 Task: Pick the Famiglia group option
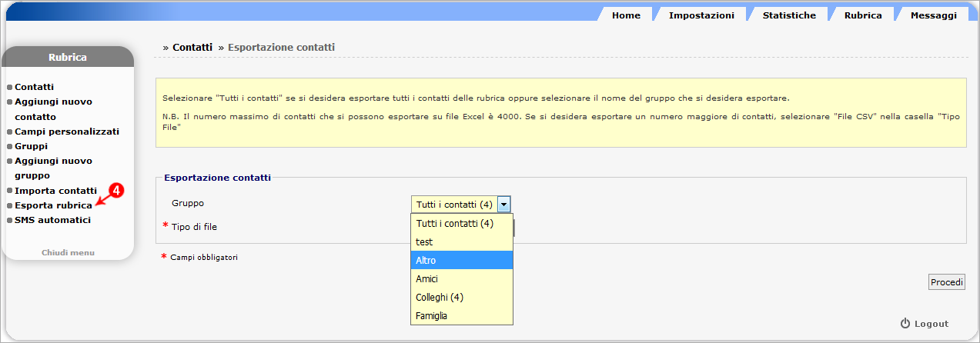tap(462, 316)
